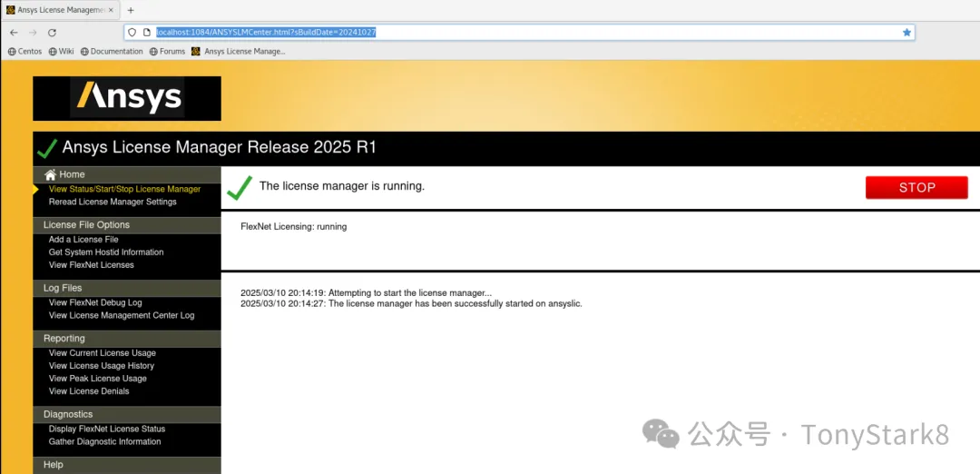Screen dimensions: 980x474
Task: Reload the page with refresh icon
Action: (53, 33)
